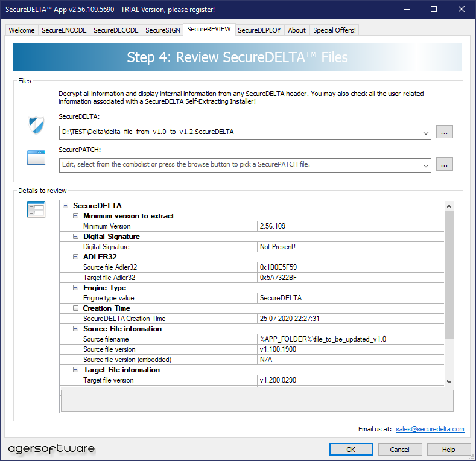
Task: Browse for a SecurePATCH file
Action: [445, 164]
